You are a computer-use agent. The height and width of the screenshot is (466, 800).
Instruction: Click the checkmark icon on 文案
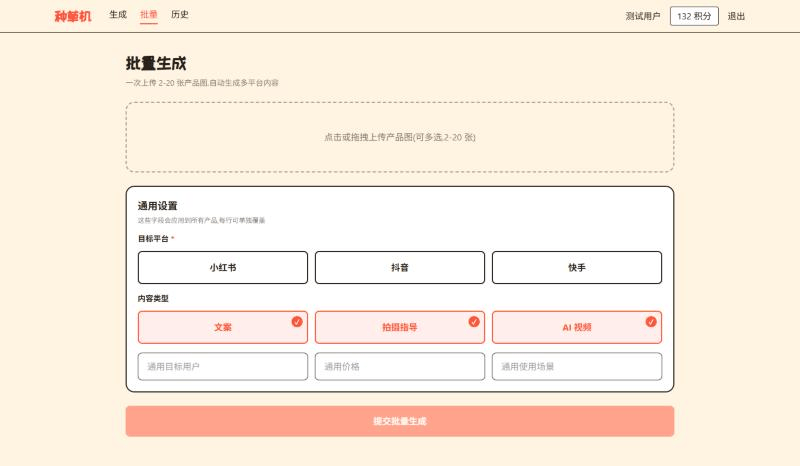(x=297, y=322)
